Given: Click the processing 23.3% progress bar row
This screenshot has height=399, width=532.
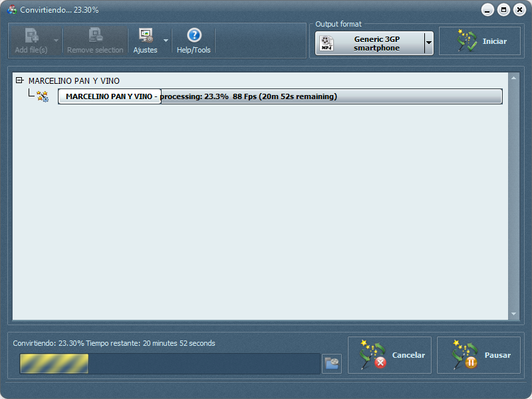Looking at the screenshot, I should (280, 96).
